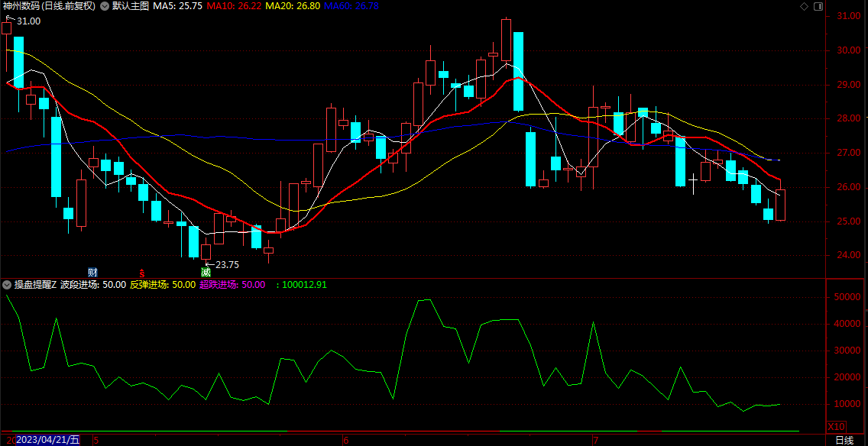Select the MA20: 26.80 indicator label
868x446 pixels.
click(x=292, y=7)
